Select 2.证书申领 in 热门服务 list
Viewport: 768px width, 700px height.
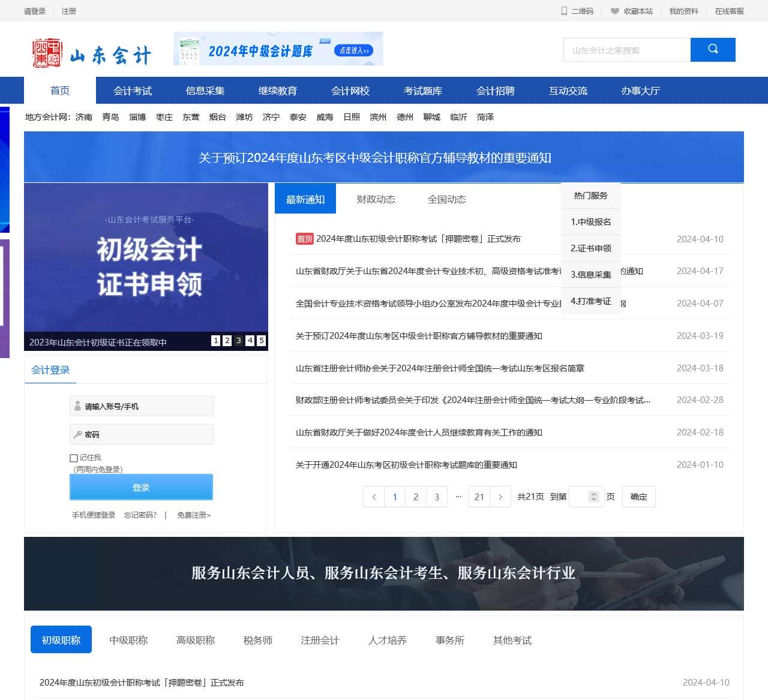click(x=590, y=248)
